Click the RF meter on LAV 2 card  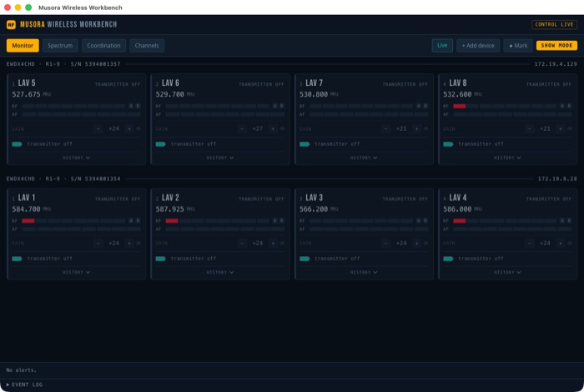pyautogui.click(x=217, y=221)
